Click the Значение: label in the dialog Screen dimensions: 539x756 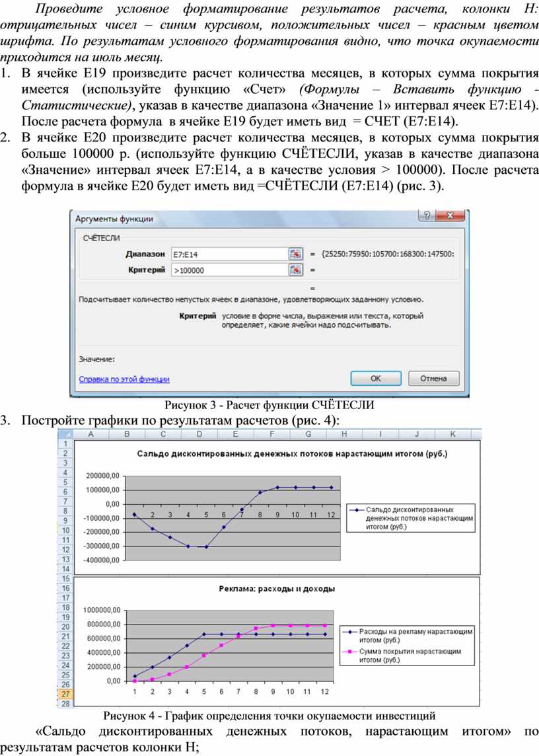97,359
